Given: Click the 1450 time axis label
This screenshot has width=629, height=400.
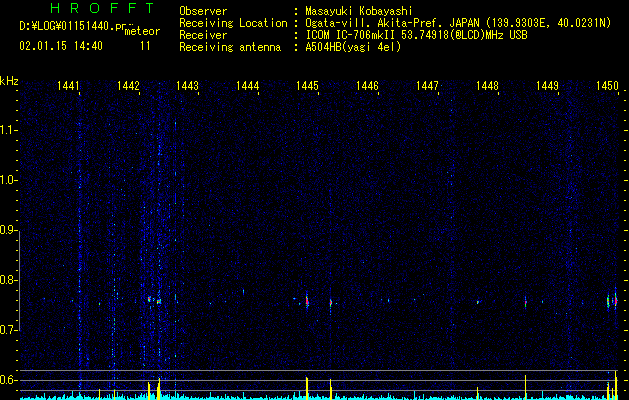Looking at the screenshot, I should click(x=607, y=85).
